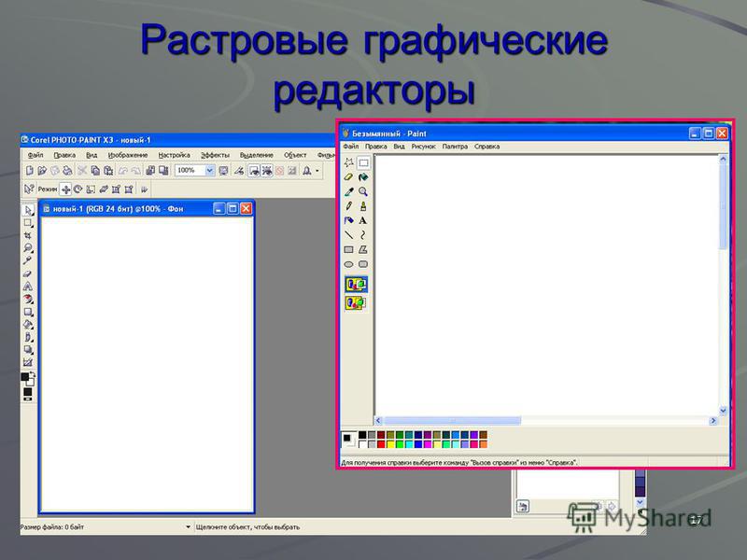Screen dimensions: 747x560
Task: Open the Эффекты menu in Corel PHOTO-PAINT
Action: 215,155
